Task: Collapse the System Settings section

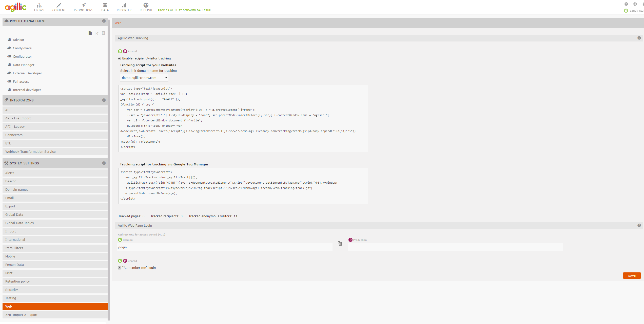Action: click(25, 163)
